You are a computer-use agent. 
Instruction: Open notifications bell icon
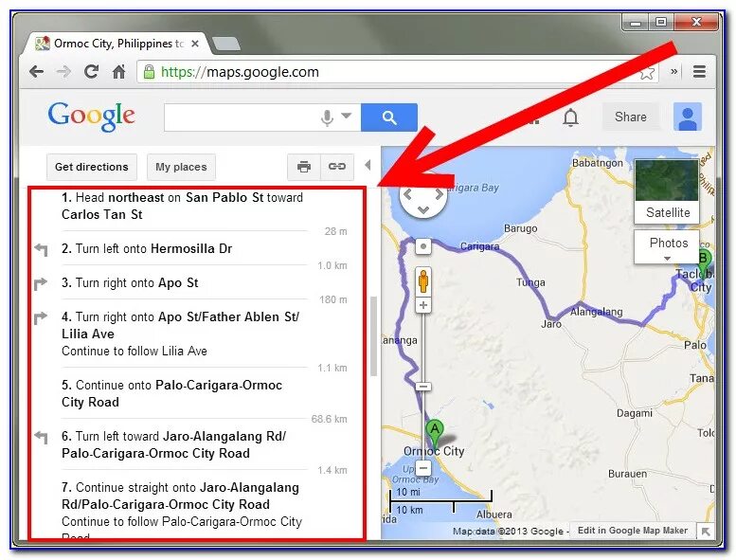click(x=570, y=117)
